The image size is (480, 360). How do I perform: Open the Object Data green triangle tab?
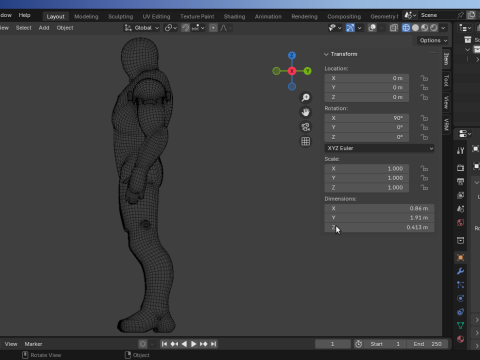click(461, 325)
